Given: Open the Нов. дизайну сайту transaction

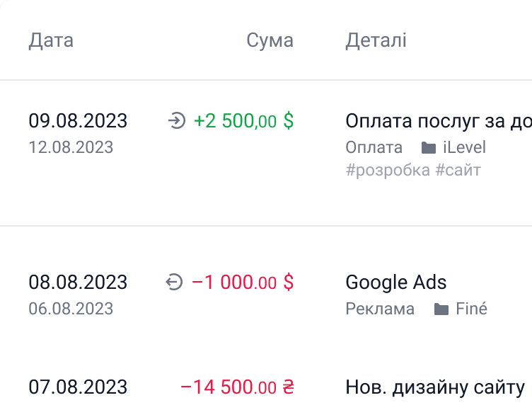Looking at the screenshot, I should pyautogui.click(x=434, y=387).
